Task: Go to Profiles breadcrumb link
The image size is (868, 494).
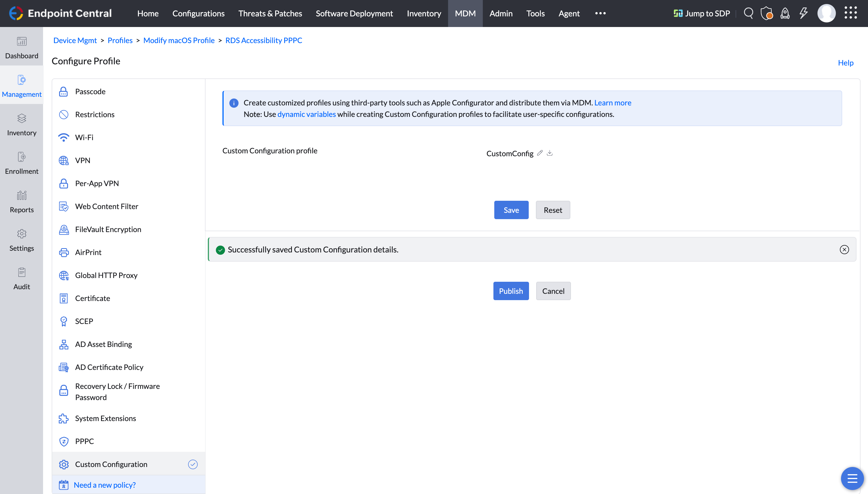Action: pyautogui.click(x=120, y=40)
